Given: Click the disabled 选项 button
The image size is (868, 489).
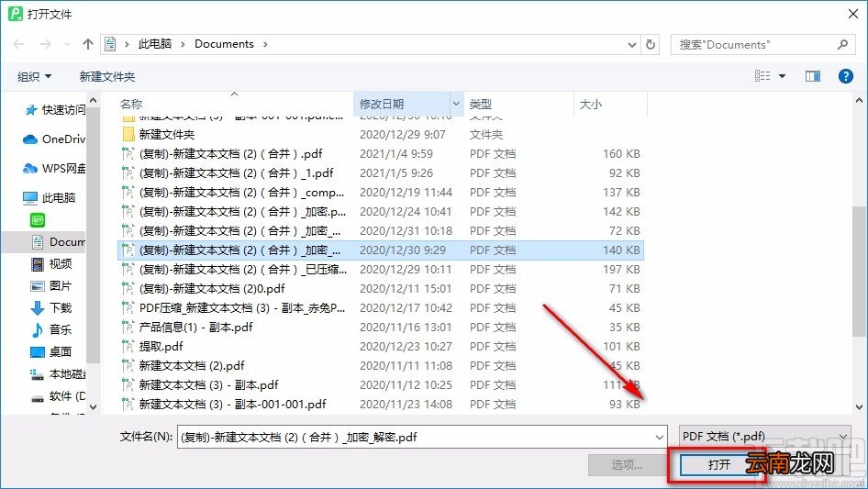Looking at the screenshot, I should (x=627, y=464).
